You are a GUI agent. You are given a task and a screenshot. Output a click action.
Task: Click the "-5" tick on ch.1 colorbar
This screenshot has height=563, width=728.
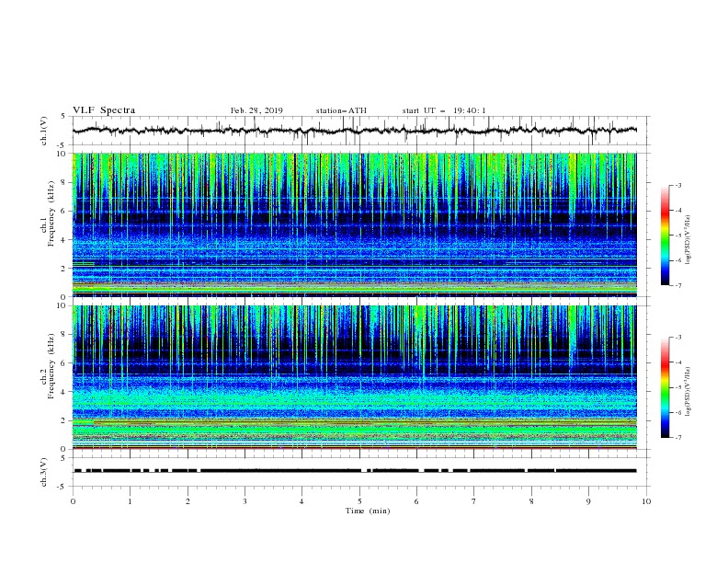pos(677,236)
